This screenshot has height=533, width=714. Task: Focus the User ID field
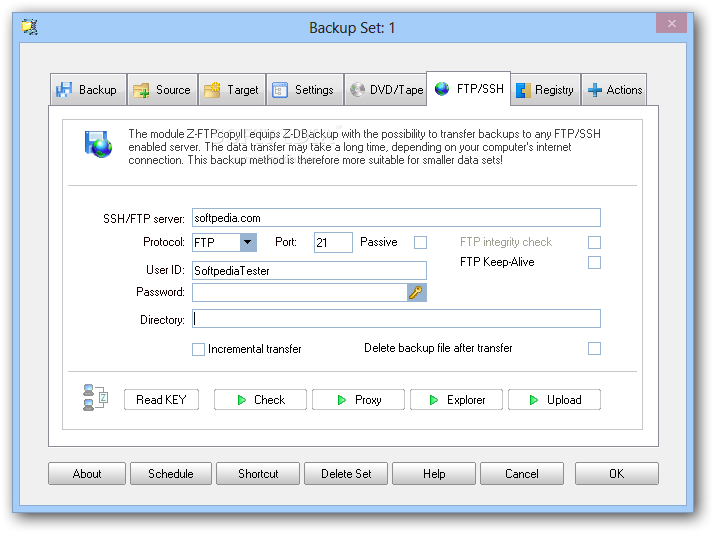[x=309, y=270]
